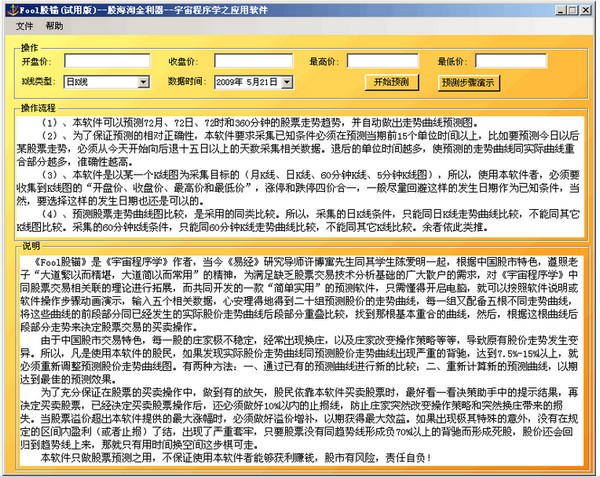
Task: Click the 操作流程 paragraph starting （4）、预测股票走势曲线图比较
Action: [x=298, y=220]
